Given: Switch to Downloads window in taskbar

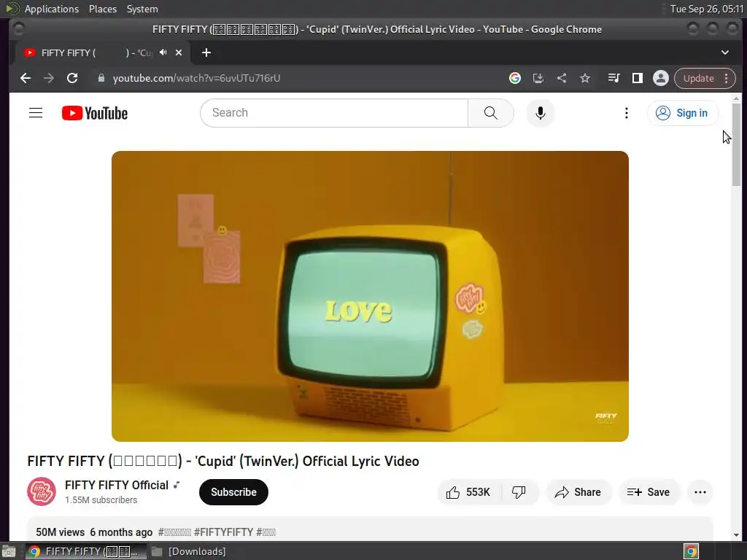Looking at the screenshot, I should 189,551.
